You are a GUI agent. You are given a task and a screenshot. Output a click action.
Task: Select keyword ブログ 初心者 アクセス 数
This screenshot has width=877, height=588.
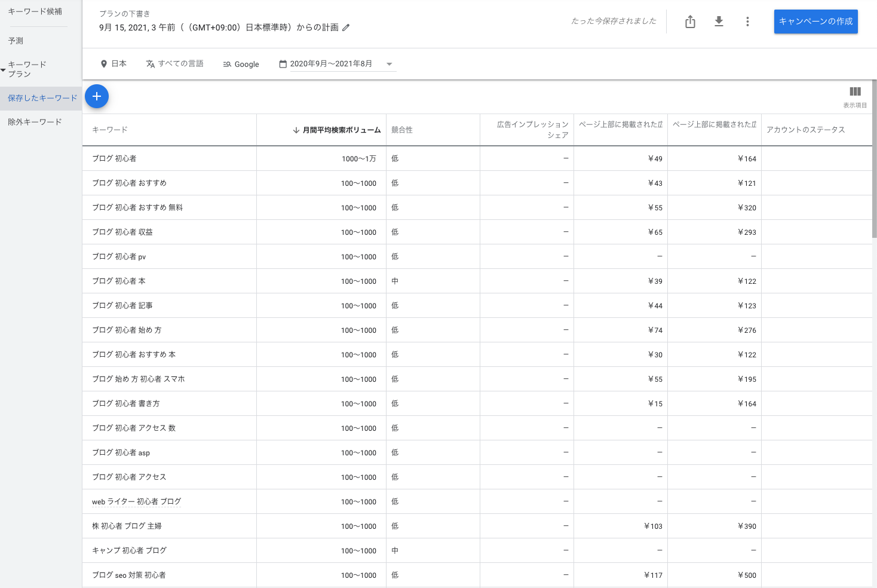134,428
